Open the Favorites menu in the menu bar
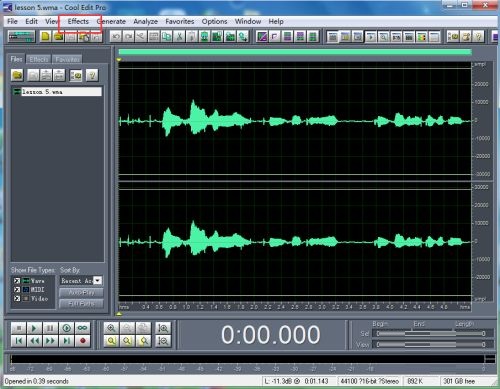The height and width of the screenshot is (389, 500). (180, 21)
